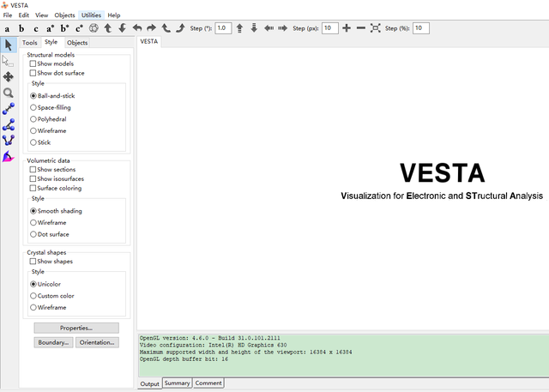Click the move left arrow icon
Image resolution: width=549 pixels, height=392 pixels.
pos(268,28)
